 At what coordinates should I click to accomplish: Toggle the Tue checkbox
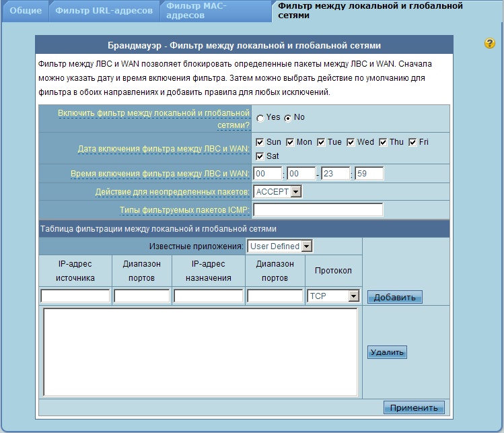[x=321, y=142]
